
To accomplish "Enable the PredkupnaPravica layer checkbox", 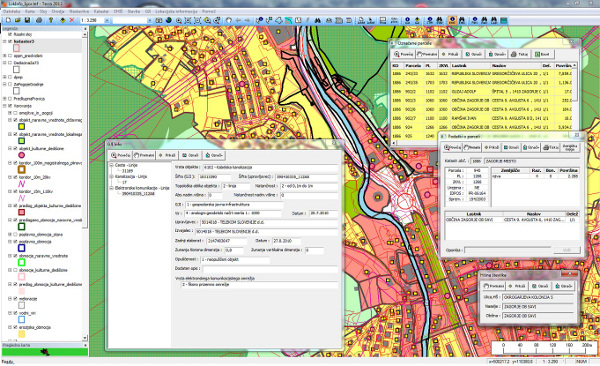I will (10, 99).
